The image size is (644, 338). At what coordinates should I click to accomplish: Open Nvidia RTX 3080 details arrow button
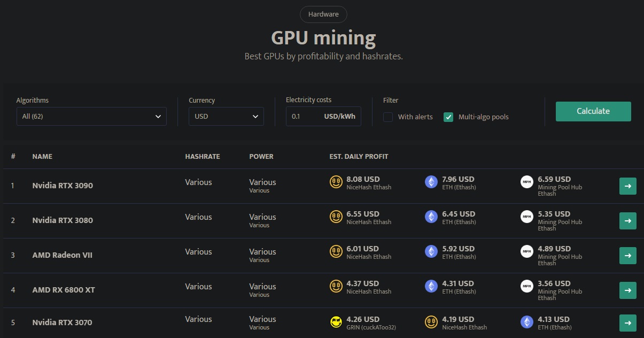click(x=628, y=221)
